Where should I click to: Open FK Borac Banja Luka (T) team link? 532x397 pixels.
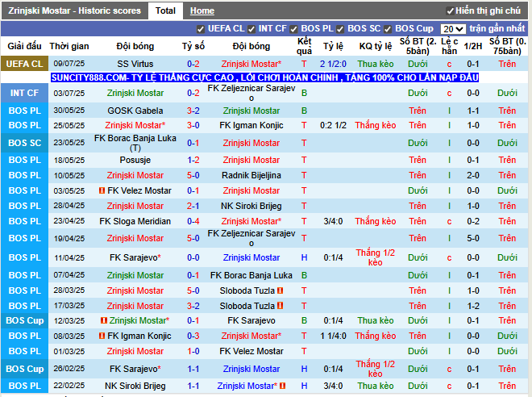point(135,143)
